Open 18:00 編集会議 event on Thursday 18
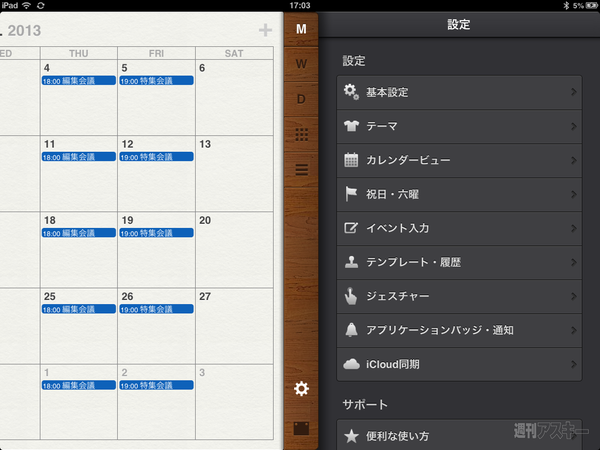This screenshot has height=450, width=600. [78, 233]
